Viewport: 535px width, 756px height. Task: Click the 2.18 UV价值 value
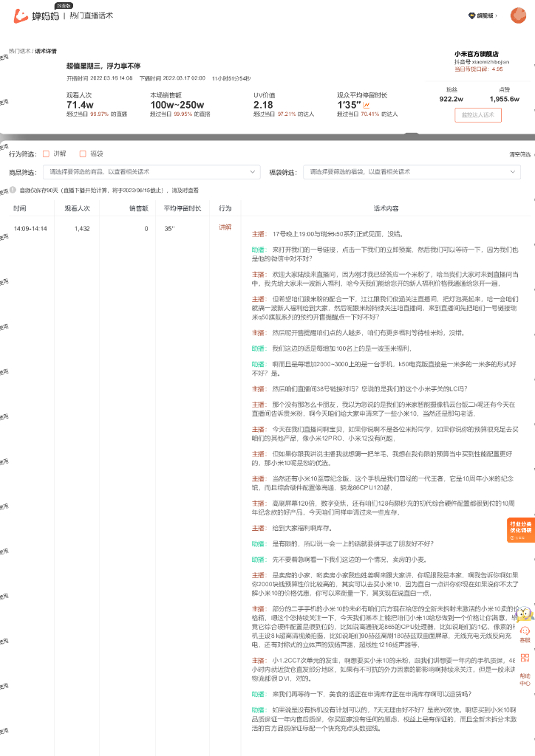pyautogui.click(x=263, y=105)
